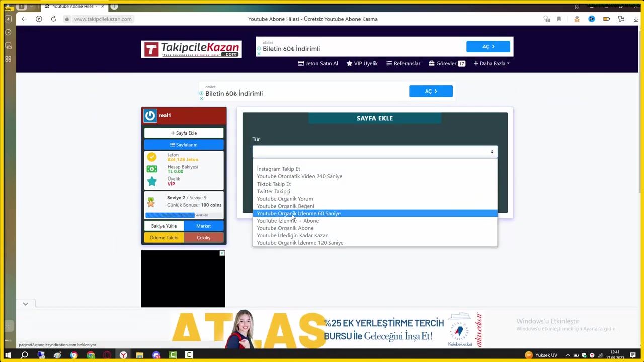This screenshot has width=644, height=362.
Task: Select 'Instagram Takip Et' option
Action: (x=375, y=169)
